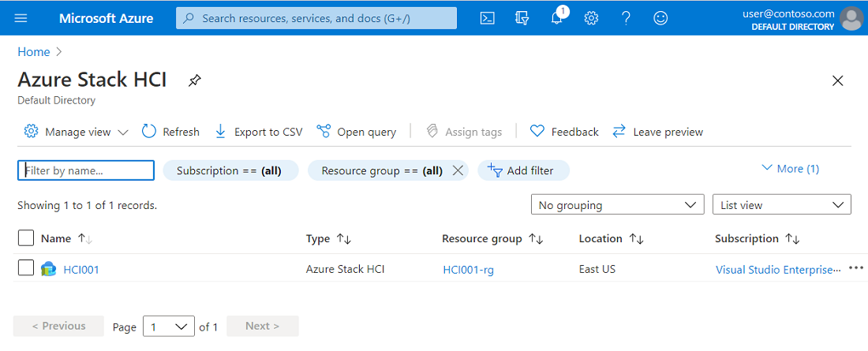
Task: Toggle the select-all checkbox in the header row
Action: tap(26, 238)
